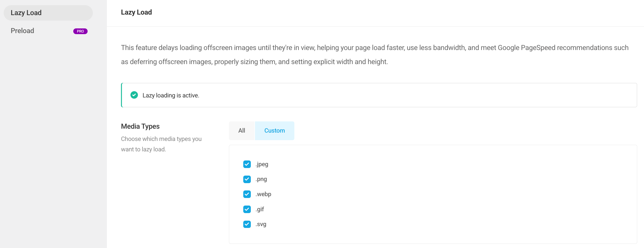Toggle the .svg checkbox

247,224
